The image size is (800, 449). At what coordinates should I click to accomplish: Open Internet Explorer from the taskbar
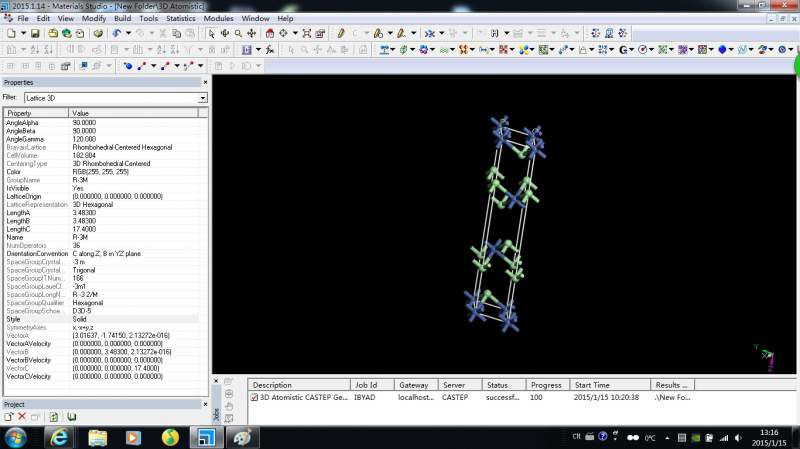coord(59,437)
